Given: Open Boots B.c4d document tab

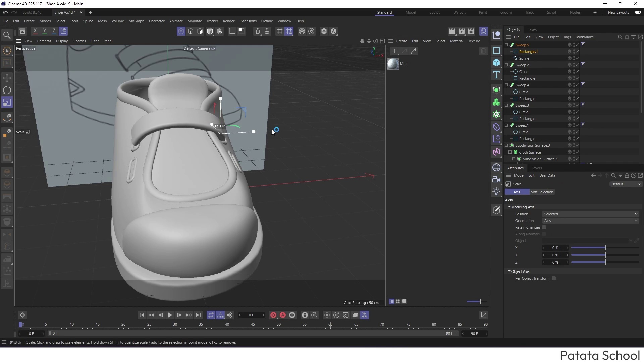Looking at the screenshot, I should click(x=32, y=12).
